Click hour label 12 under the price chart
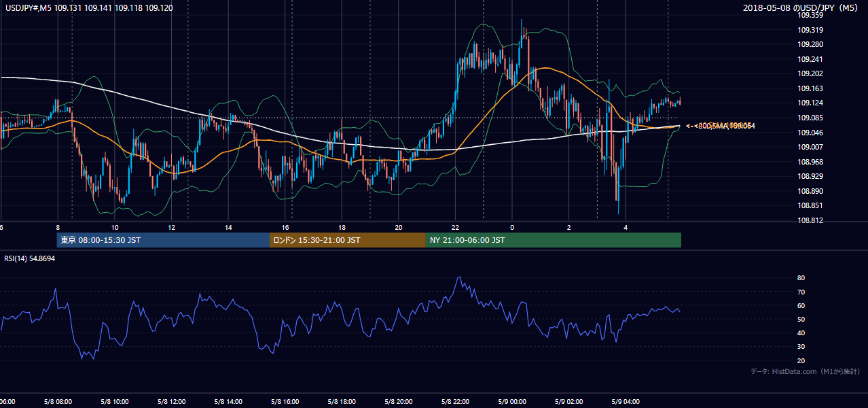Image resolution: width=868 pixels, height=408 pixels. (x=172, y=228)
